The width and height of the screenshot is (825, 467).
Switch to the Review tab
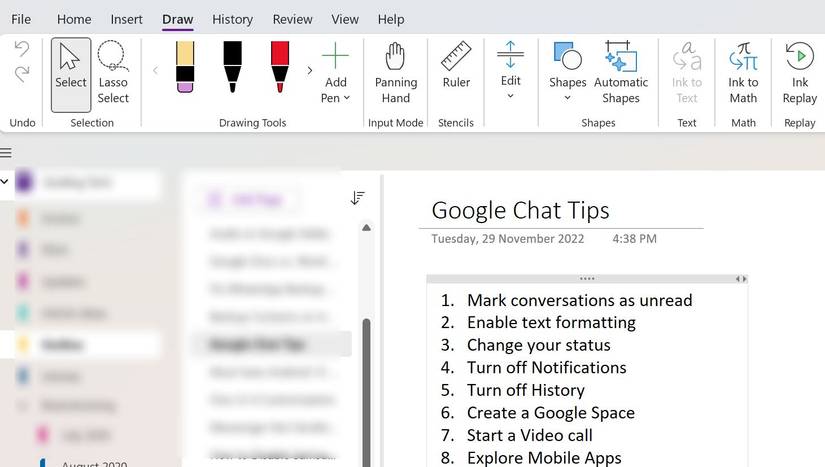coord(293,19)
